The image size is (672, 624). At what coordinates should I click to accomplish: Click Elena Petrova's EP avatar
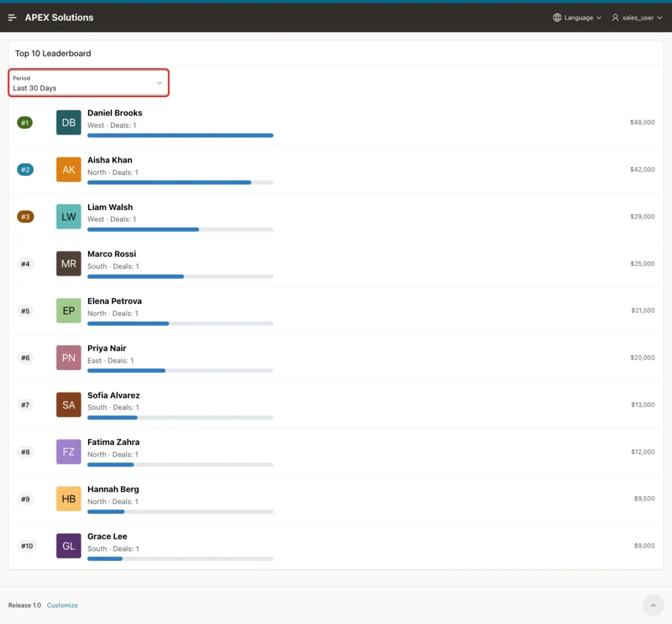click(x=68, y=311)
